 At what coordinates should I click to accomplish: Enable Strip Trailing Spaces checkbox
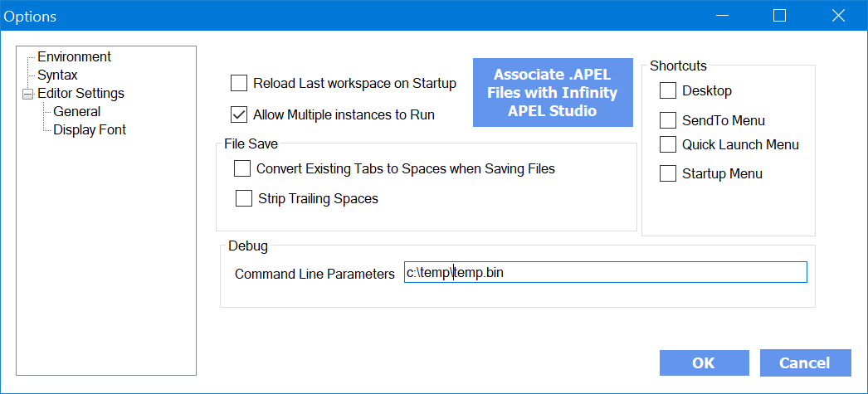coord(244,198)
